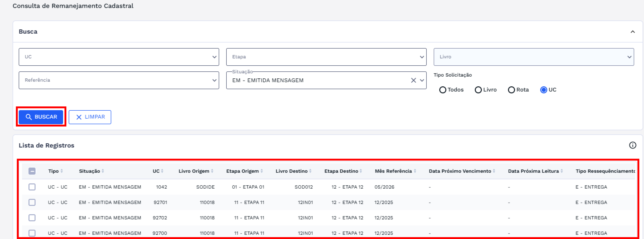Image resolution: width=644 pixels, height=239 pixels.
Task: Click Livro Origem cell SODIDE
Action: pyautogui.click(x=205, y=187)
